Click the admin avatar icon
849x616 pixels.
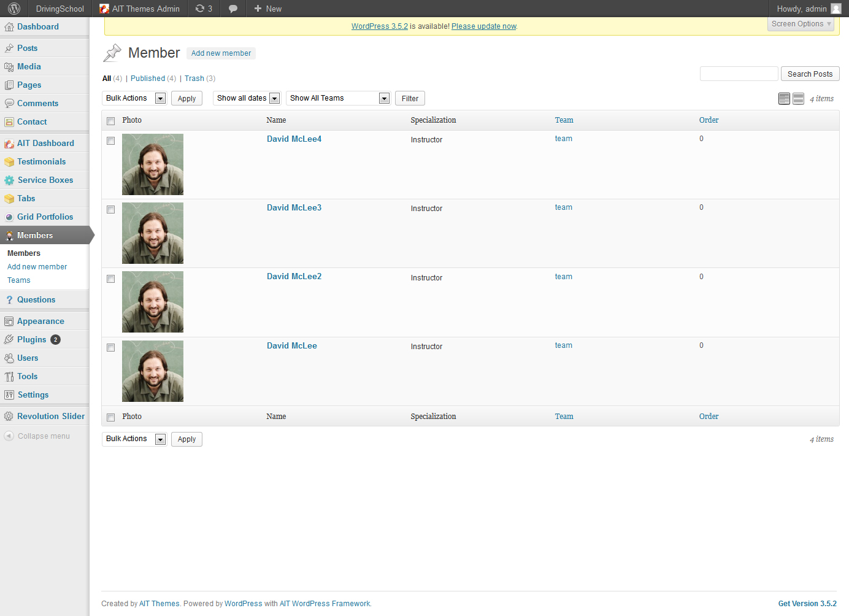pyautogui.click(x=836, y=9)
